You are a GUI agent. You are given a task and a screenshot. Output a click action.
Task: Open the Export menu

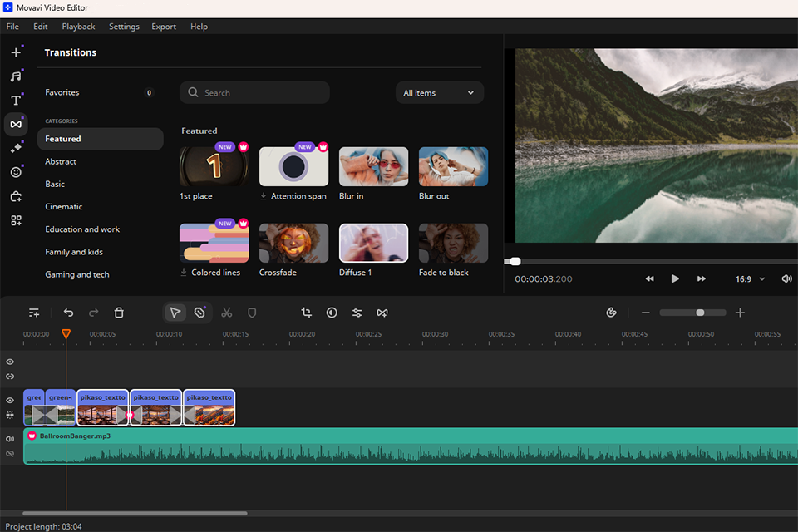point(164,27)
